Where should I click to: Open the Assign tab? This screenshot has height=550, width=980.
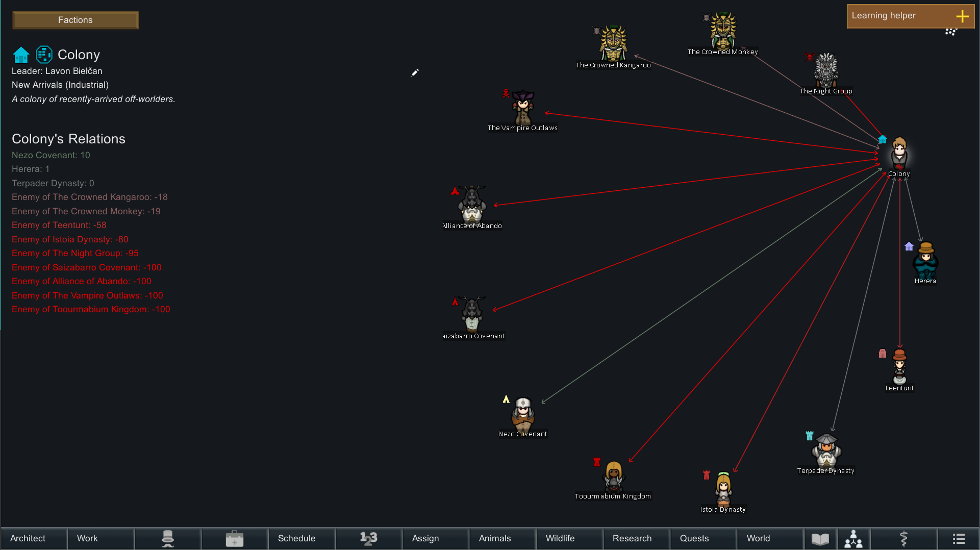(x=435, y=539)
